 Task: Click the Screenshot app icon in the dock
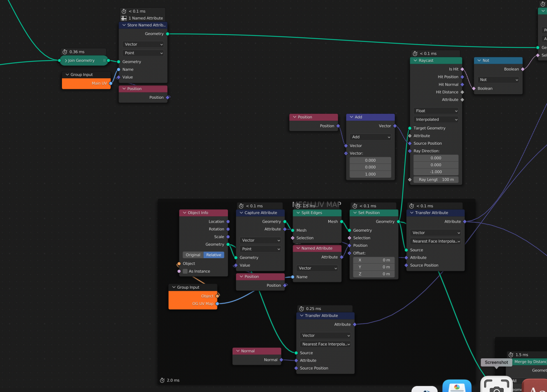pos(496,385)
